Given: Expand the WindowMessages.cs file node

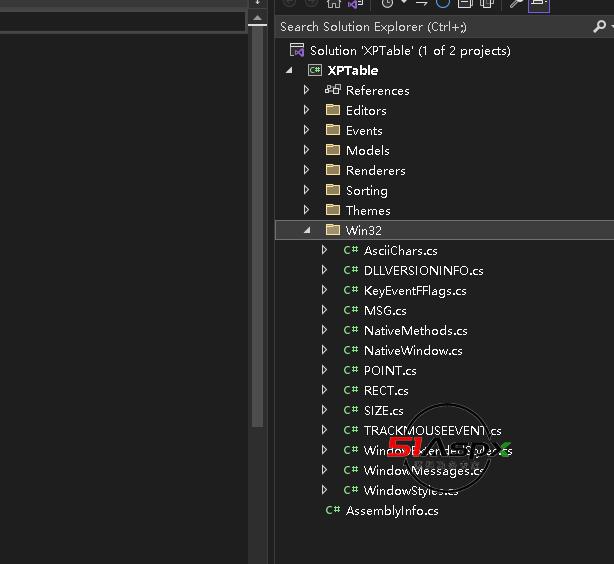Looking at the screenshot, I should coord(324,470).
